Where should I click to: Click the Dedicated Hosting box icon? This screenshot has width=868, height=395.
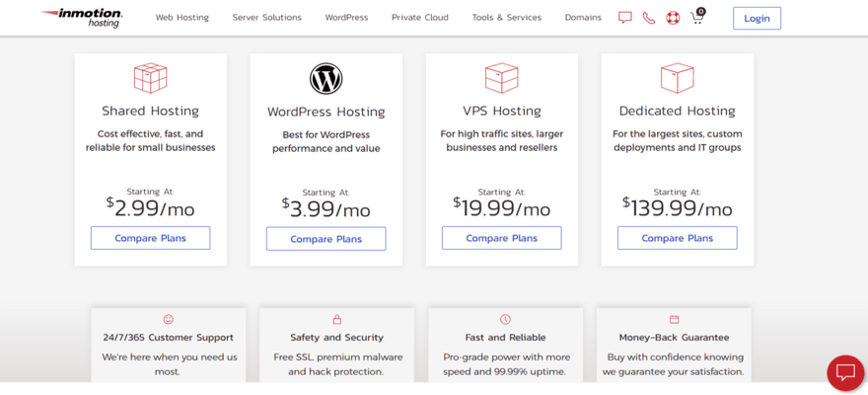click(x=677, y=78)
